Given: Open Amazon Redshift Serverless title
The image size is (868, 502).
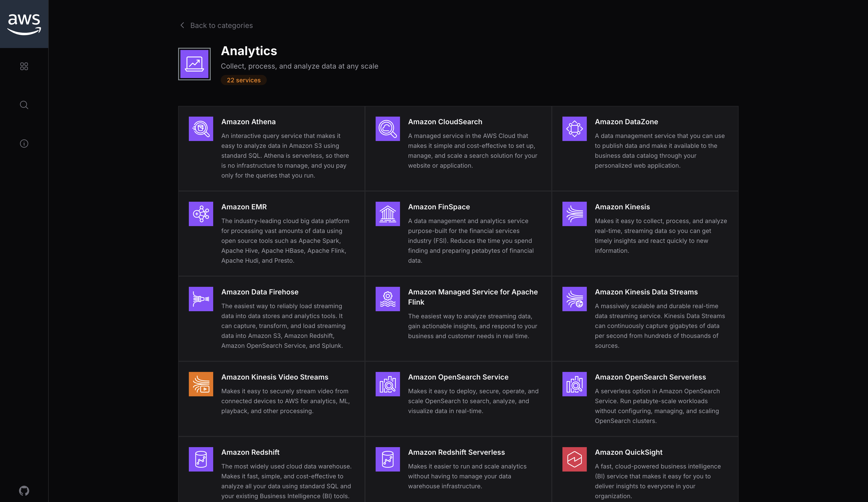Looking at the screenshot, I should tap(456, 452).
